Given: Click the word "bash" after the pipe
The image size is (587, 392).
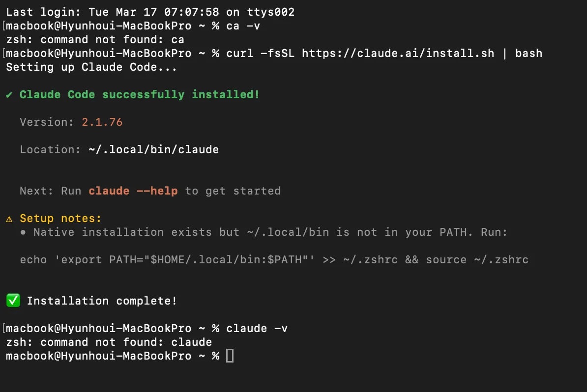Looking at the screenshot, I should [x=528, y=53].
